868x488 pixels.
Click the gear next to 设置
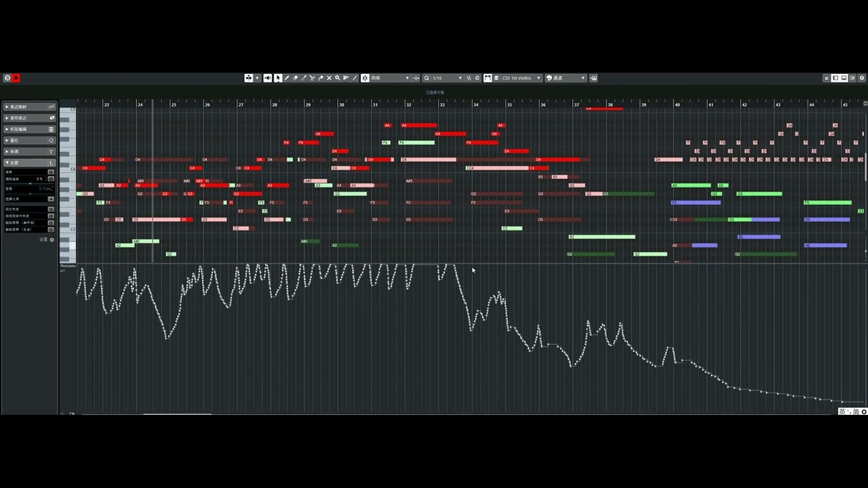coord(52,240)
